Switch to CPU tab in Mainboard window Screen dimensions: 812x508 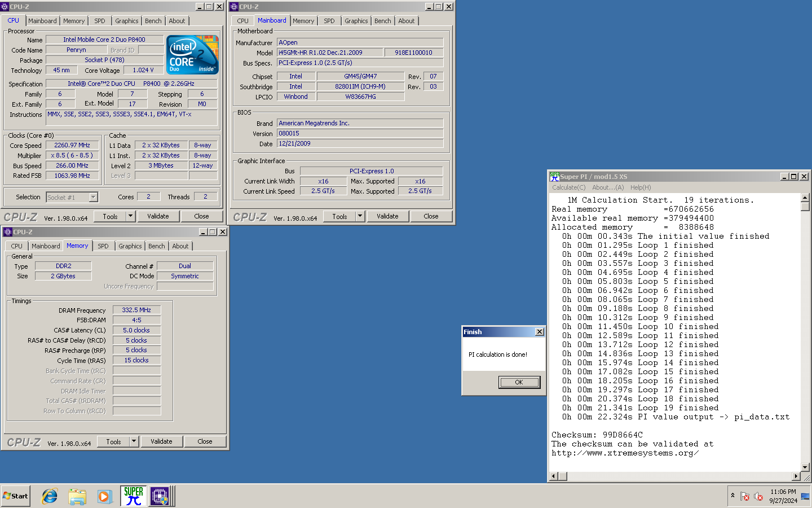tap(243, 21)
